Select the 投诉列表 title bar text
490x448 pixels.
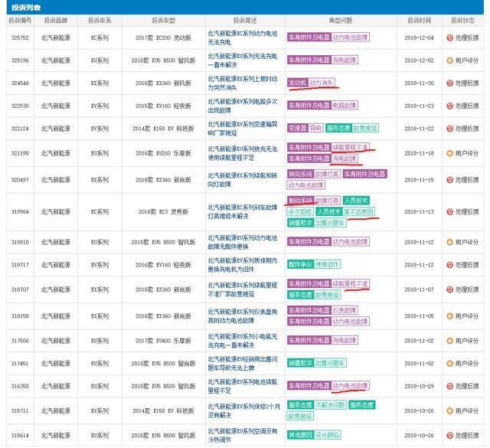26,8
